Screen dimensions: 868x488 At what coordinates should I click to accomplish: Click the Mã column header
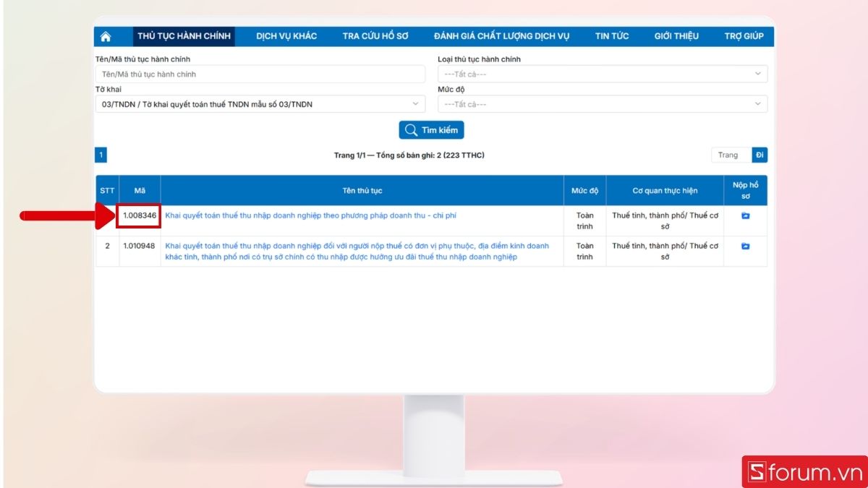[140, 190]
